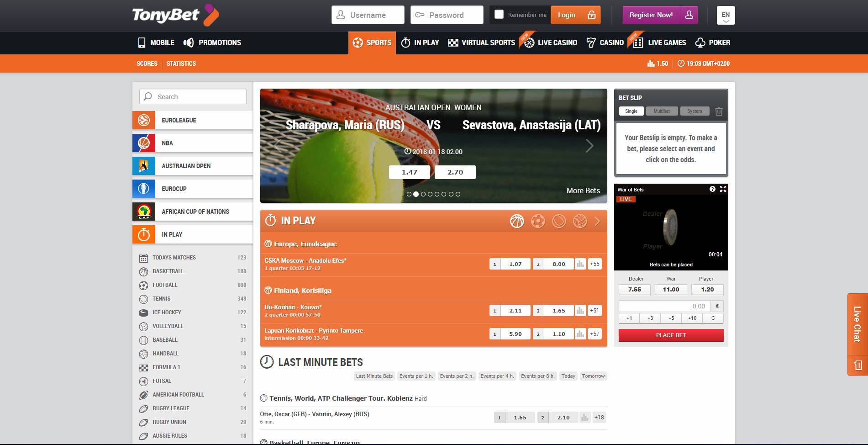868x445 pixels.
Task: Open Todays Matches in sidebar
Action: click(x=193, y=258)
